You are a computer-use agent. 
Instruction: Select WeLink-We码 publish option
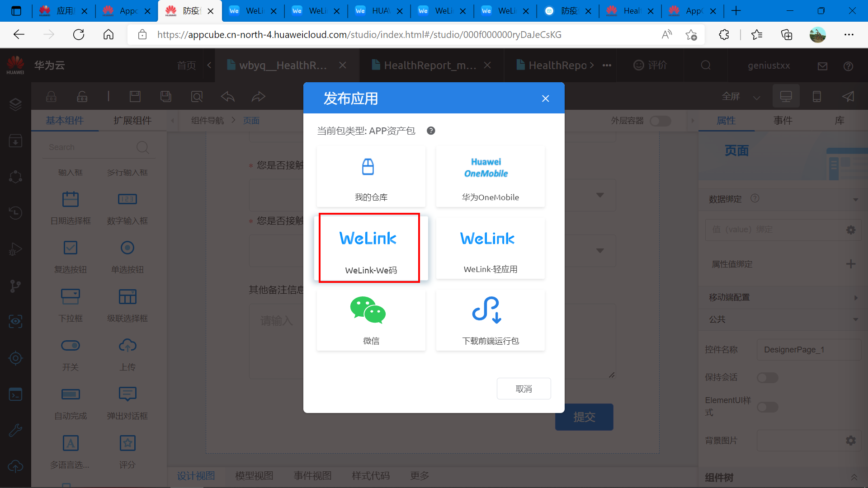coord(371,248)
